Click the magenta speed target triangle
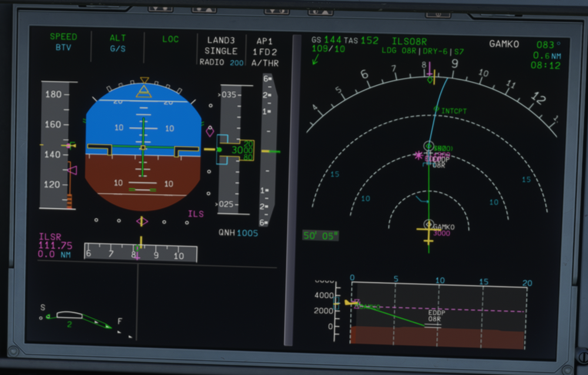 click(x=72, y=170)
